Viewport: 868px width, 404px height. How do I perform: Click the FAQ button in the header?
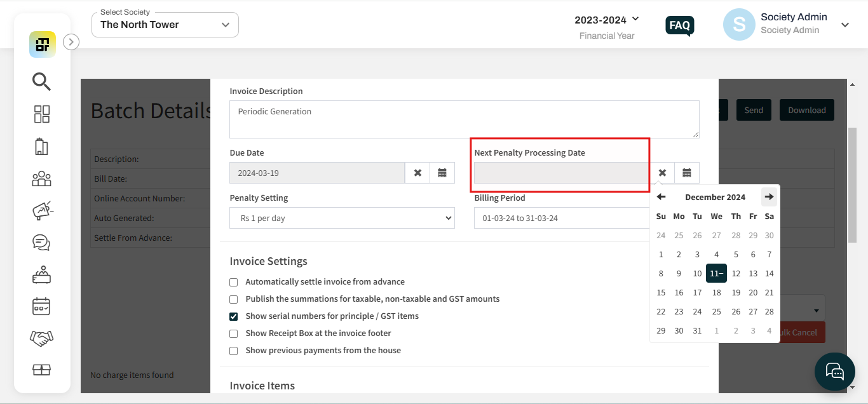click(x=679, y=26)
